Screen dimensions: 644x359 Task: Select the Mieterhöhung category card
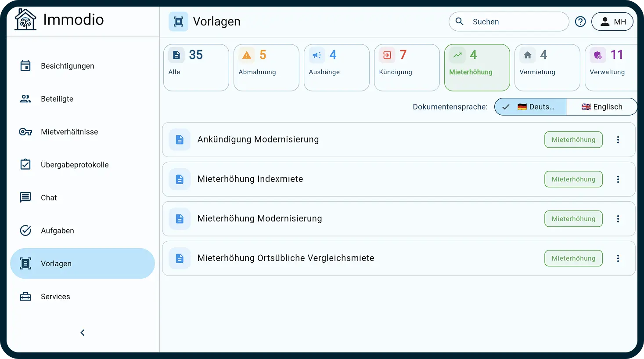(x=477, y=68)
